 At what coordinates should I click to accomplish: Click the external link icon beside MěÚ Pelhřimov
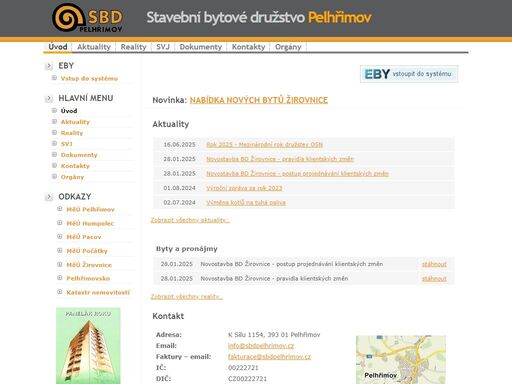[60, 209]
